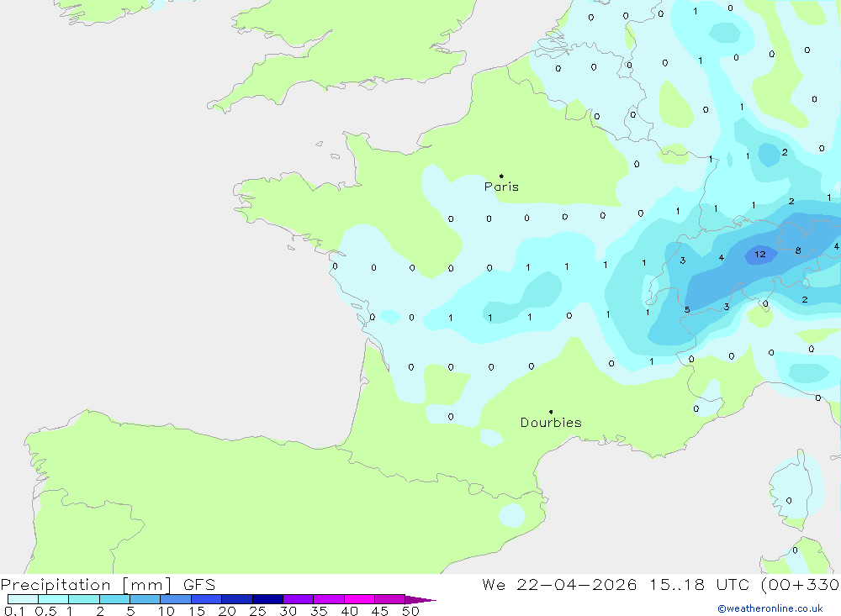The image size is (841, 616).
Task: Select the Paris location dot marker
Action: 501,176
